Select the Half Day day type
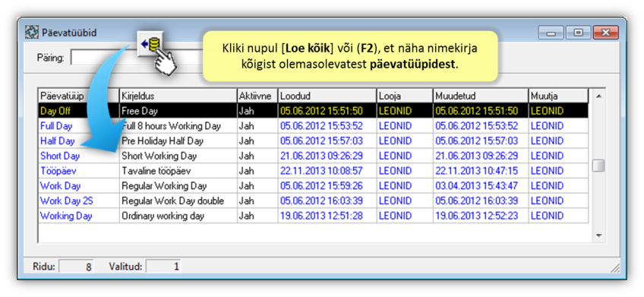This screenshot has height=297, width=644. [58, 141]
